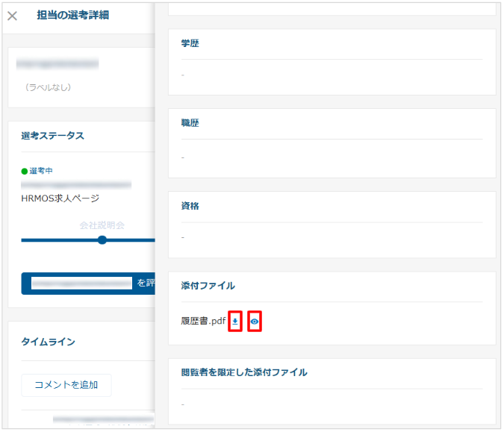Click the green 選考中 status indicator

(x=37, y=171)
